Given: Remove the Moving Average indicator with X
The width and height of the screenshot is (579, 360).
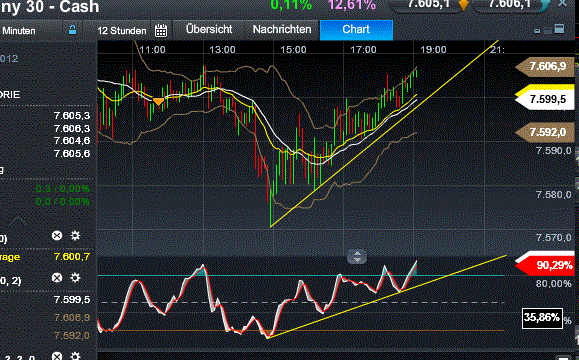Looking at the screenshot, I should coord(57,236).
